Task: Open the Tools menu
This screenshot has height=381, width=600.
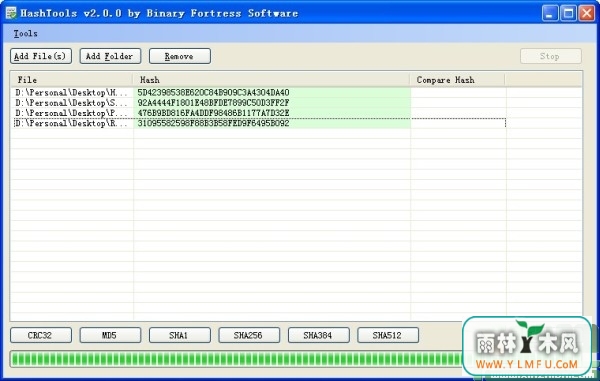Action: [x=25, y=34]
